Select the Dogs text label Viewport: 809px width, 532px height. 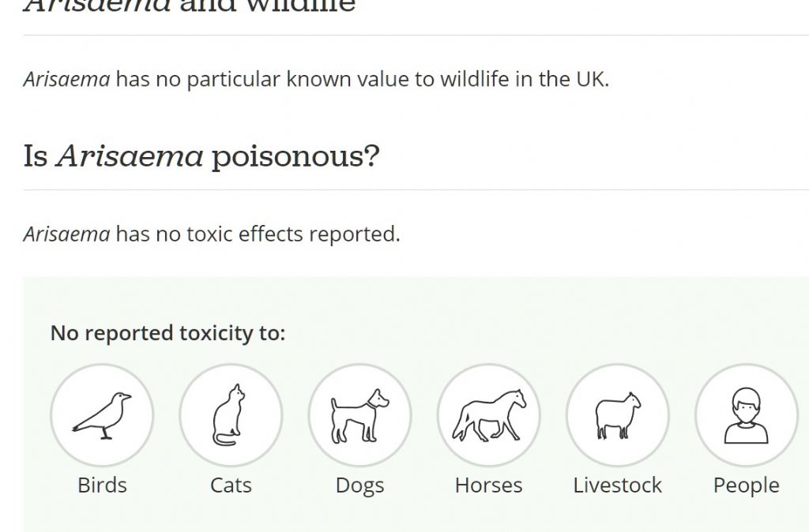click(360, 486)
